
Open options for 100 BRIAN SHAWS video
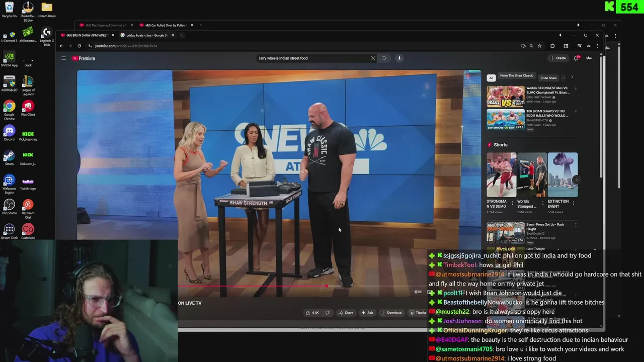coord(576,112)
